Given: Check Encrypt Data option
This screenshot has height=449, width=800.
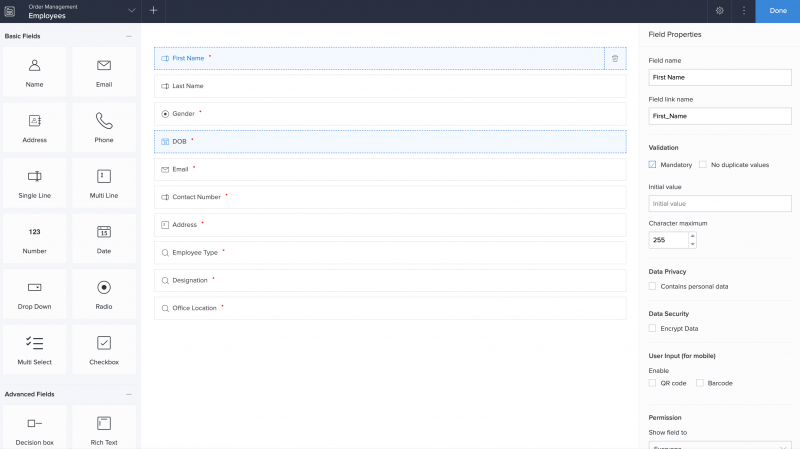Looking at the screenshot, I should (652, 328).
